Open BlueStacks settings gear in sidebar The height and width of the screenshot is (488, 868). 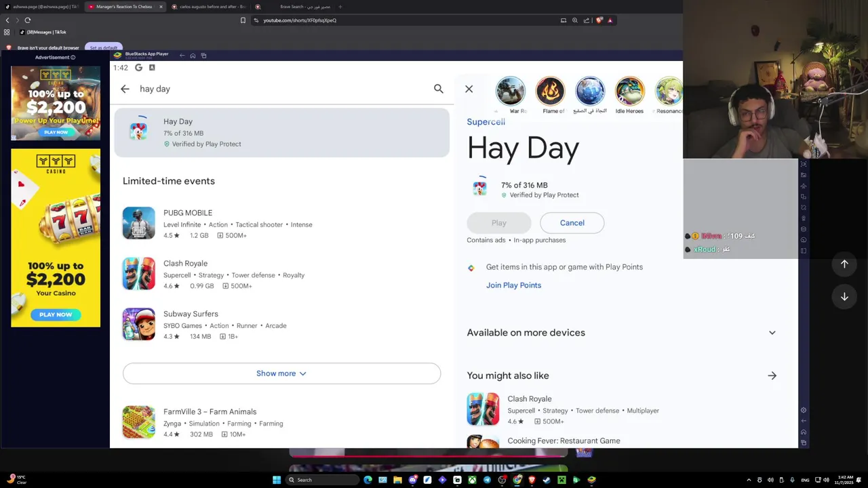click(804, 410)
